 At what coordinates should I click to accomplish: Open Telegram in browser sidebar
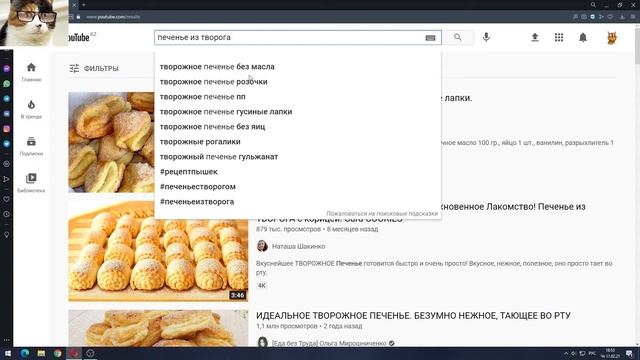point(7,99)
